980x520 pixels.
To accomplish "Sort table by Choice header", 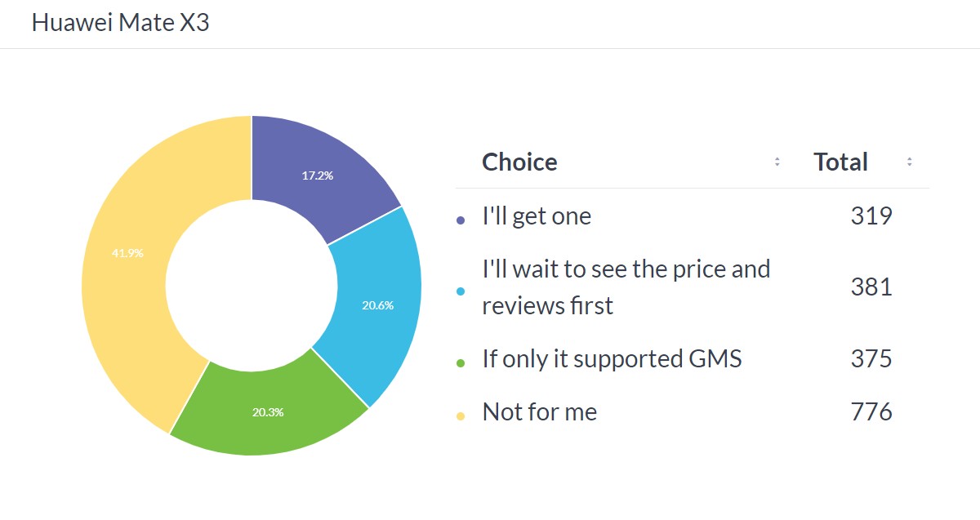I will pos(519,162).
